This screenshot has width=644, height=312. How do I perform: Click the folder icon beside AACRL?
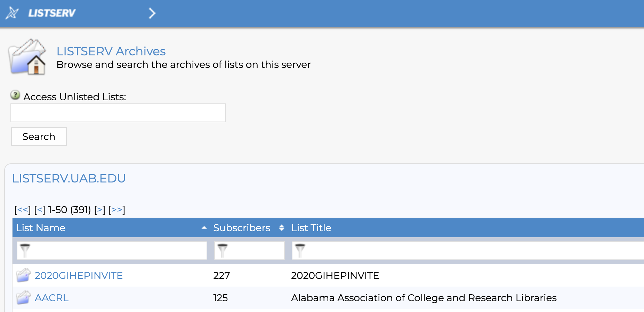[23, 298]
